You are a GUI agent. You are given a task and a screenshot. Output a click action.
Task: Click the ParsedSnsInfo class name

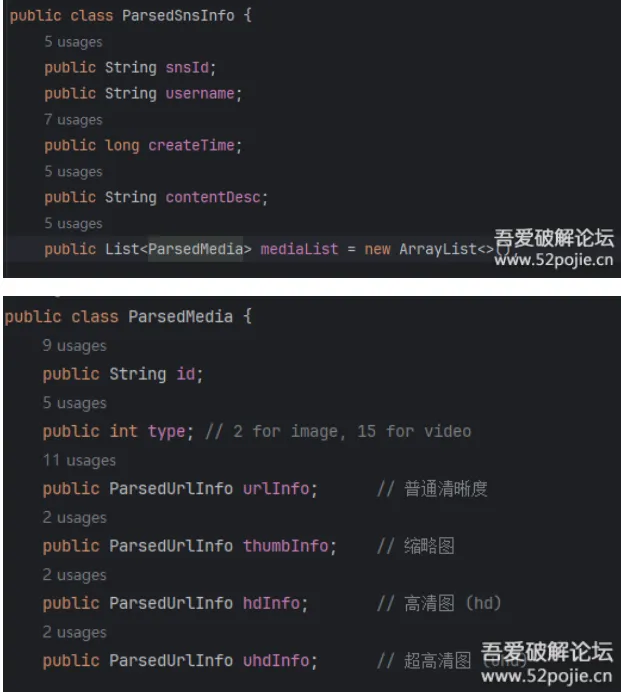click(x=178, y=15)
